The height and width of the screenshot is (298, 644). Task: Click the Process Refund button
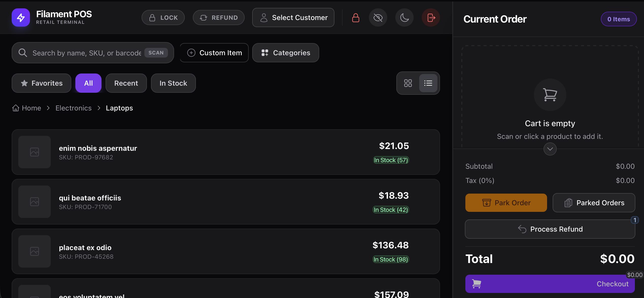tap(550, 229)
